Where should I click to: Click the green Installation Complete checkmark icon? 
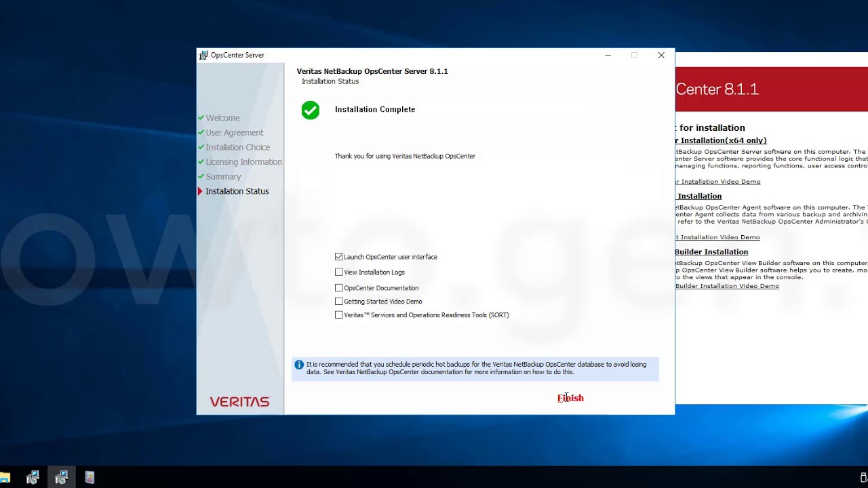click(x=311, y=110)
